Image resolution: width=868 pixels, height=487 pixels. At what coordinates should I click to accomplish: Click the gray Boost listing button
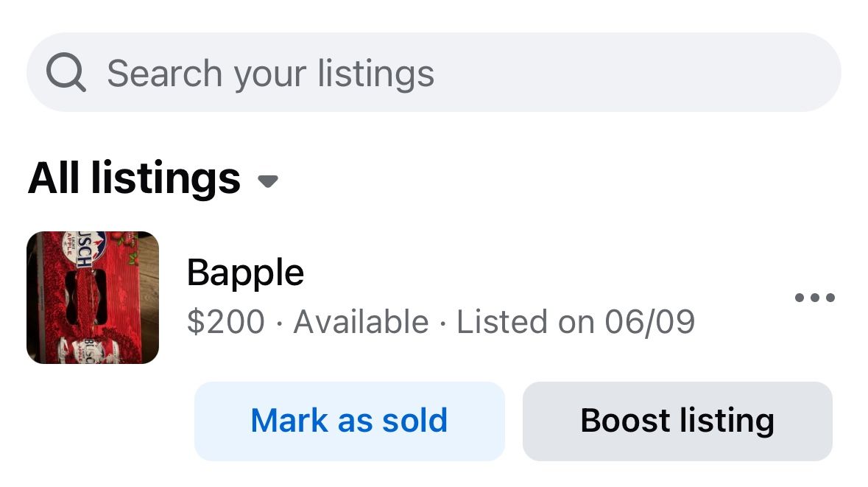[x=677, y=421]
